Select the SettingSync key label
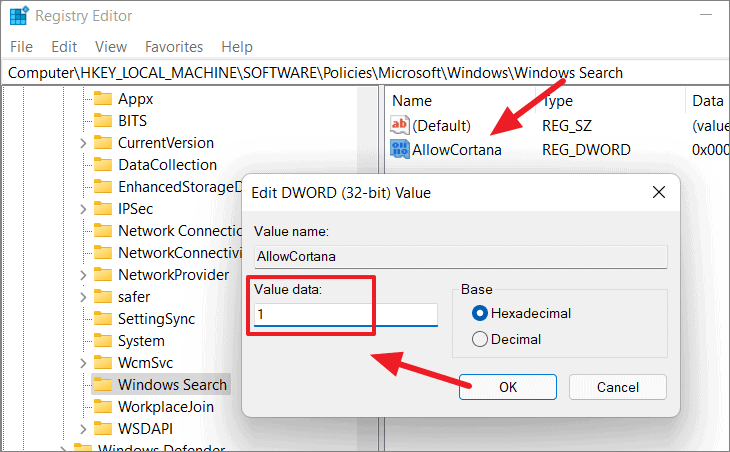 pyautogui.click(x=156, y=318)
